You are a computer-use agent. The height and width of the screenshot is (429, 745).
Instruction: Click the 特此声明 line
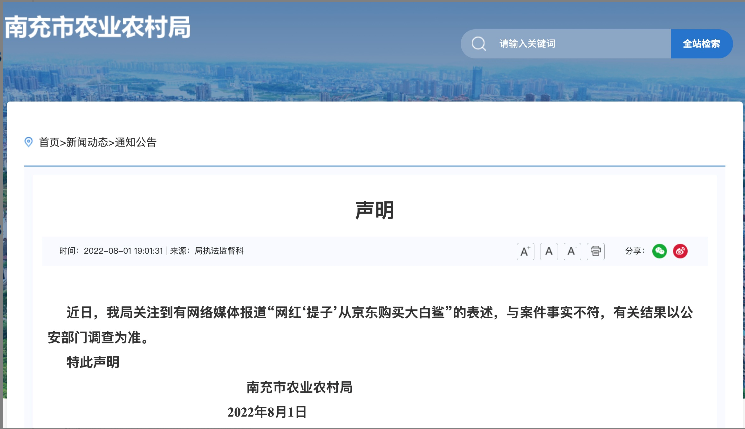tap(93, 362)
